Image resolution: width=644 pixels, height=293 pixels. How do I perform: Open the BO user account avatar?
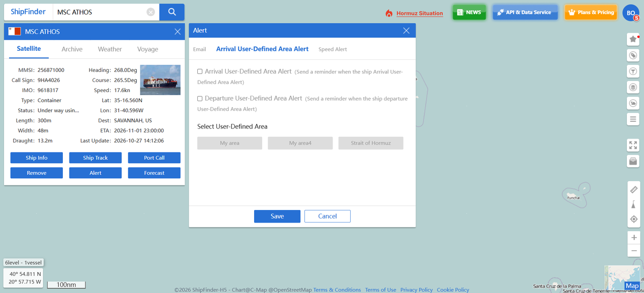[x=630, y=13]
